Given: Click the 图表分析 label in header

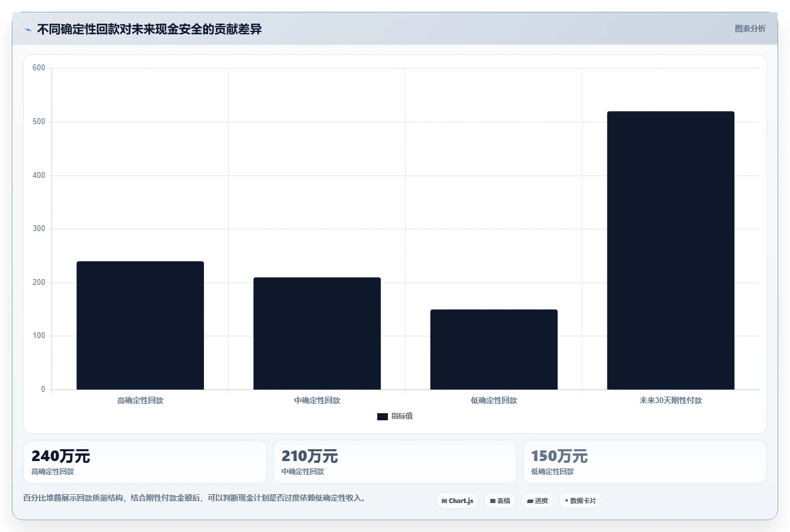Looking at the screenshot, I should (750, 28).
